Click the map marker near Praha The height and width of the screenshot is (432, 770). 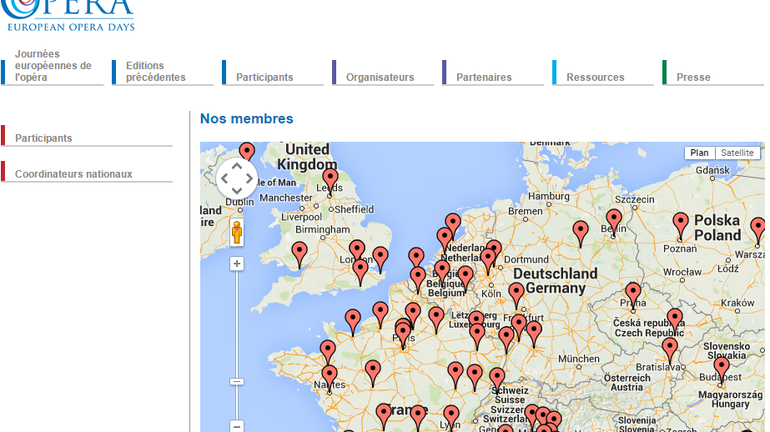pos(633,294)
